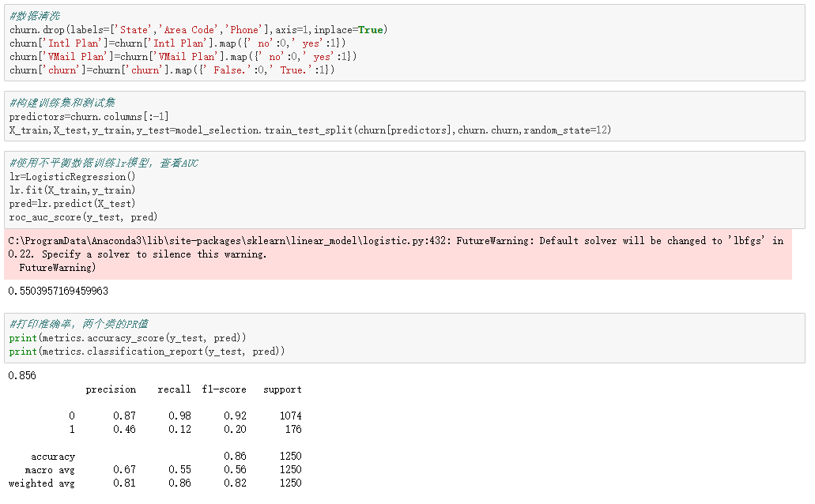Click the print classification_report line
The height and width of the screenshot is (504, 815).
147,352
